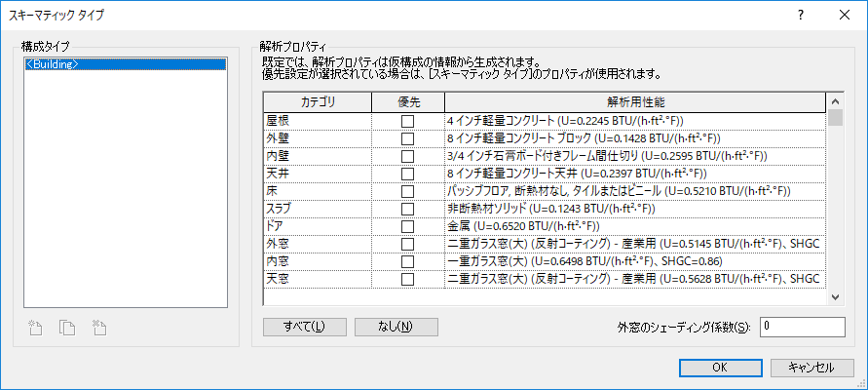
Task: Select the <Building> construction type
Action: [54, 65]
